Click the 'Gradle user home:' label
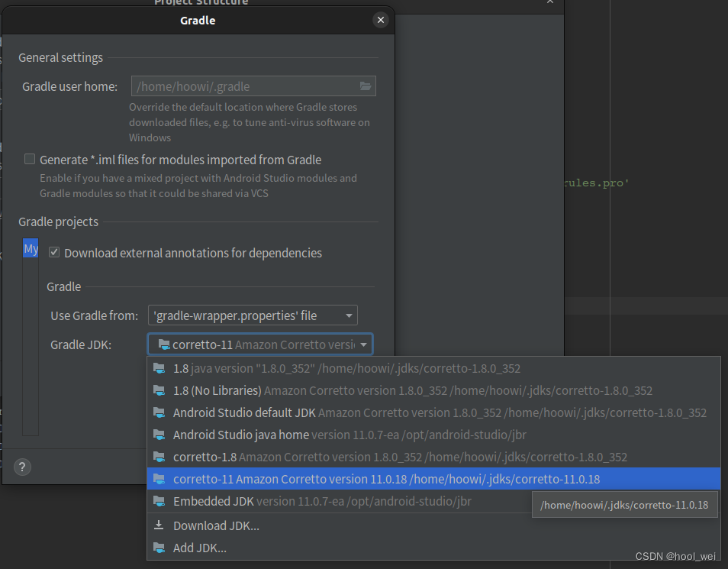Image resolution: width=728 pixels, height=569 pixels. [x=69, y=86]
